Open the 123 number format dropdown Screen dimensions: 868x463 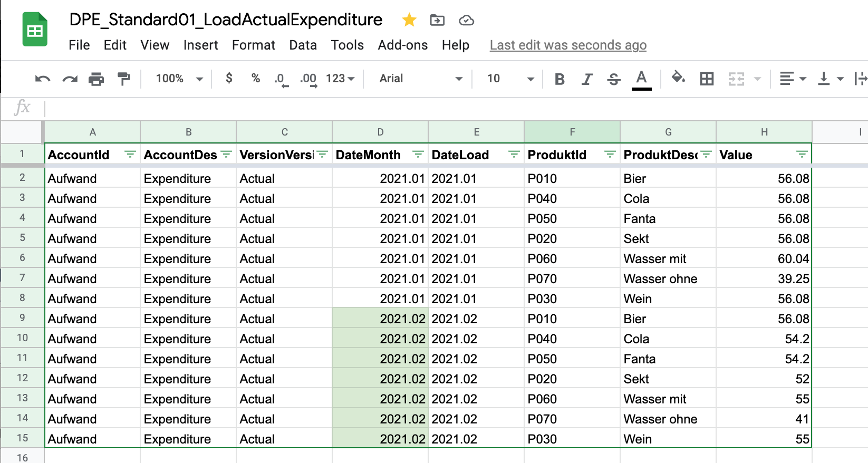pyautogui.click(x=340, y=79)
